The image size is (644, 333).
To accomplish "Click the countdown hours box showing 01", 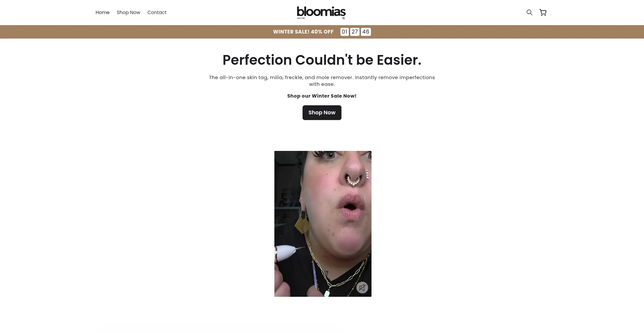I will [x=344, y=32].
